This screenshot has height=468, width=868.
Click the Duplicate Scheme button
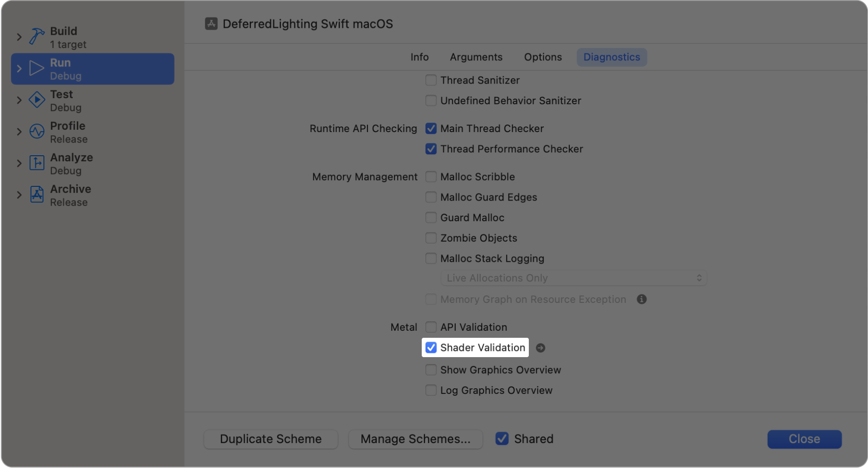coord(270,439)
